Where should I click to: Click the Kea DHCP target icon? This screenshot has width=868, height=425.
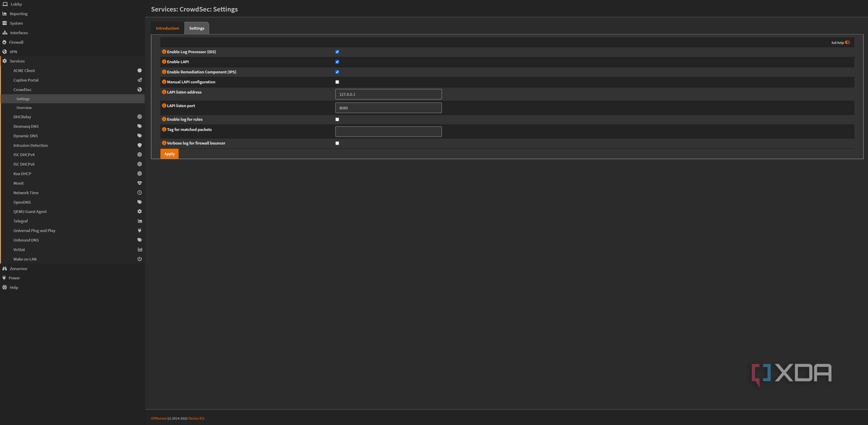coord(139,174)
